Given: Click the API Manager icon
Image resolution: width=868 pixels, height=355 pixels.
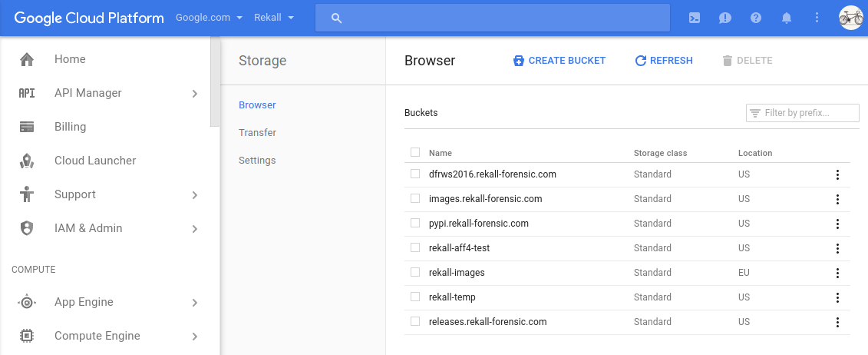Looking at the screenshot, I should pyautogui.click(x=27, y=93).
